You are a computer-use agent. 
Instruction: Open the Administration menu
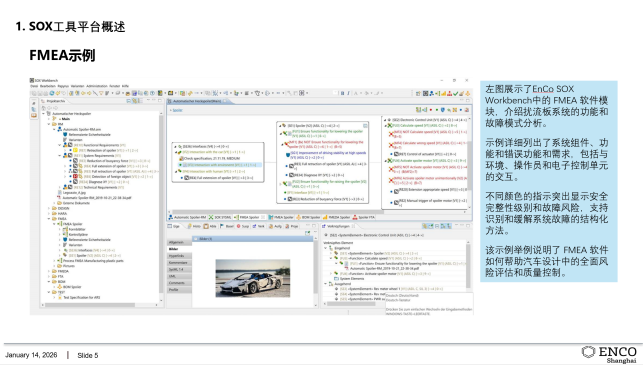point(97,86)
